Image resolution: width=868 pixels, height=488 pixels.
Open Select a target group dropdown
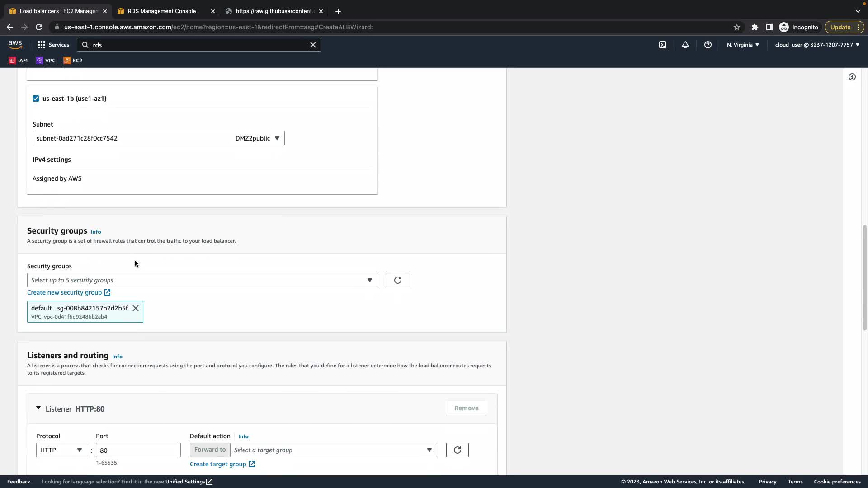[x=333, y=450]
